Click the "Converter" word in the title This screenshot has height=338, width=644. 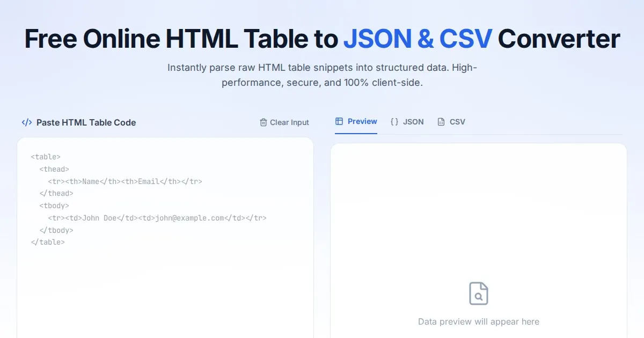coord(559,39)
